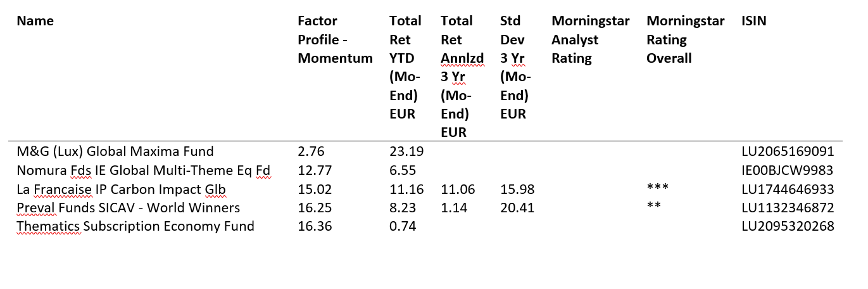Click ISIN LU2065169091

[788, 151]
